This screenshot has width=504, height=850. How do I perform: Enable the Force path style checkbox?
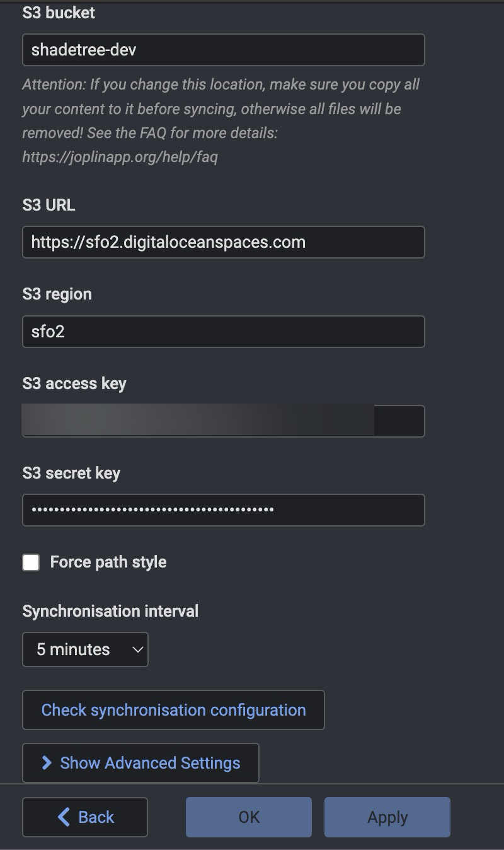pyautogui.click(x=31, y=562)
